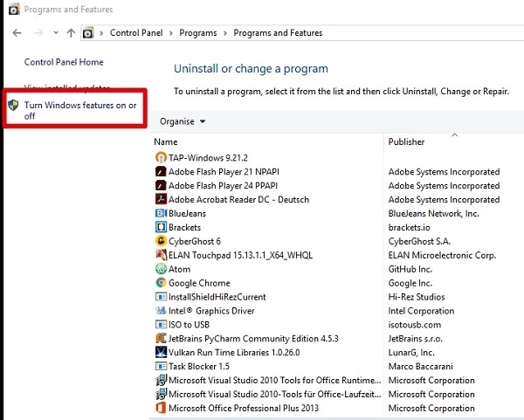Select the Brackets program name
The width and height of the screenshot is (524, 420).
pyautogui.click(x=184, y=227)
